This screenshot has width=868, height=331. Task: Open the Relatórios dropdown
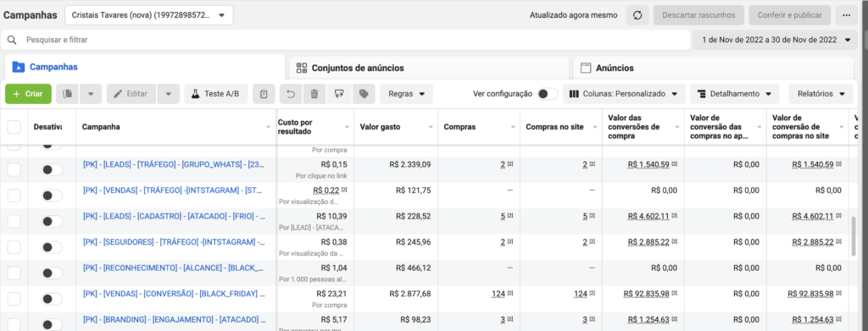[x=821, y=94]
